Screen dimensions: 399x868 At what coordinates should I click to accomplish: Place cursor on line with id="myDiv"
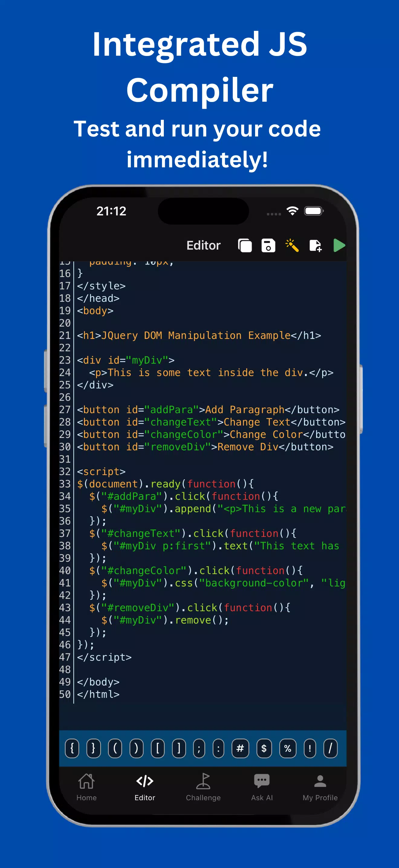click(x=126, y=360)
